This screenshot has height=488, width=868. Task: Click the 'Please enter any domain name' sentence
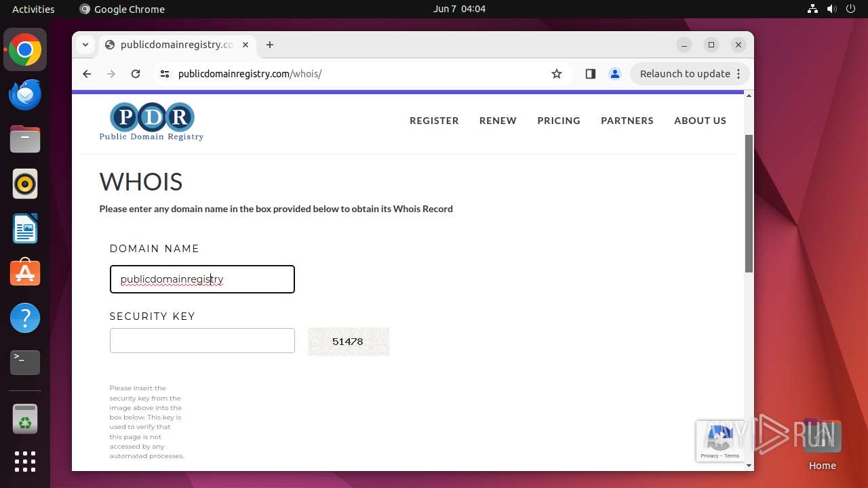(276, 209)
